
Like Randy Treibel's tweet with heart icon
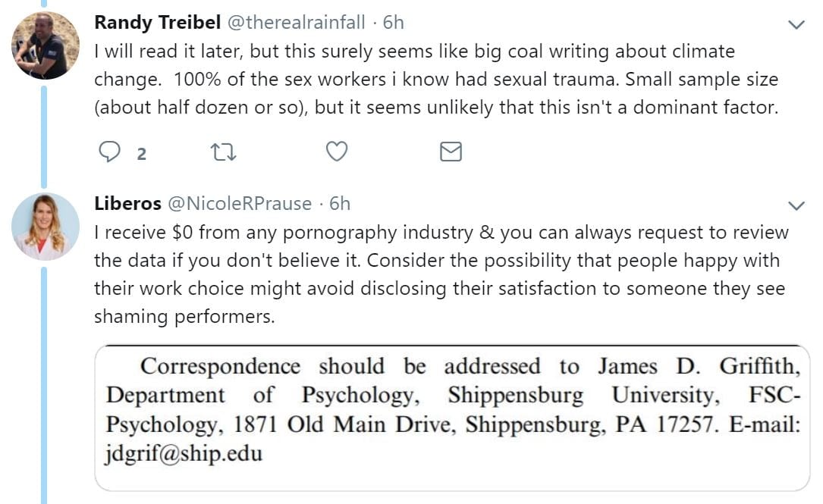point(336,152)
